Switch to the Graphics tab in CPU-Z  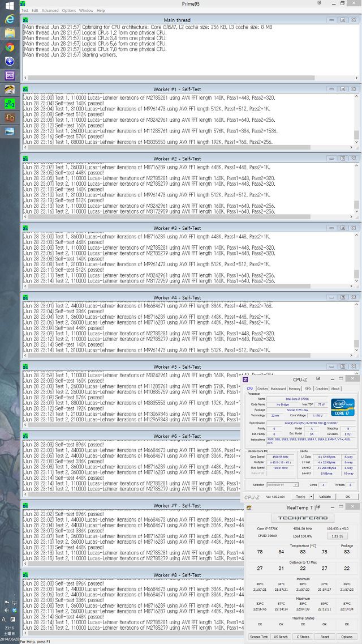[x=321, y=389]
